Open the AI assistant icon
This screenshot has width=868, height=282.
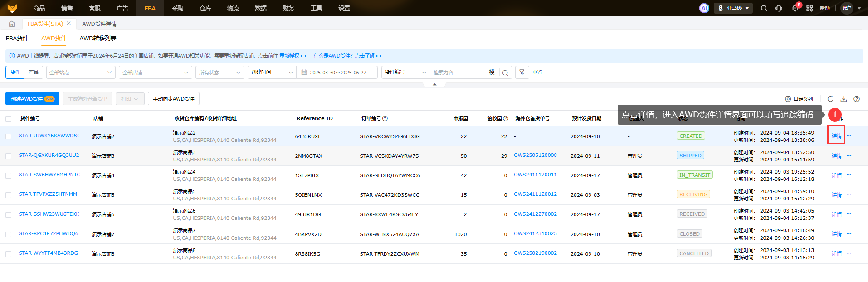pos(704,8)
